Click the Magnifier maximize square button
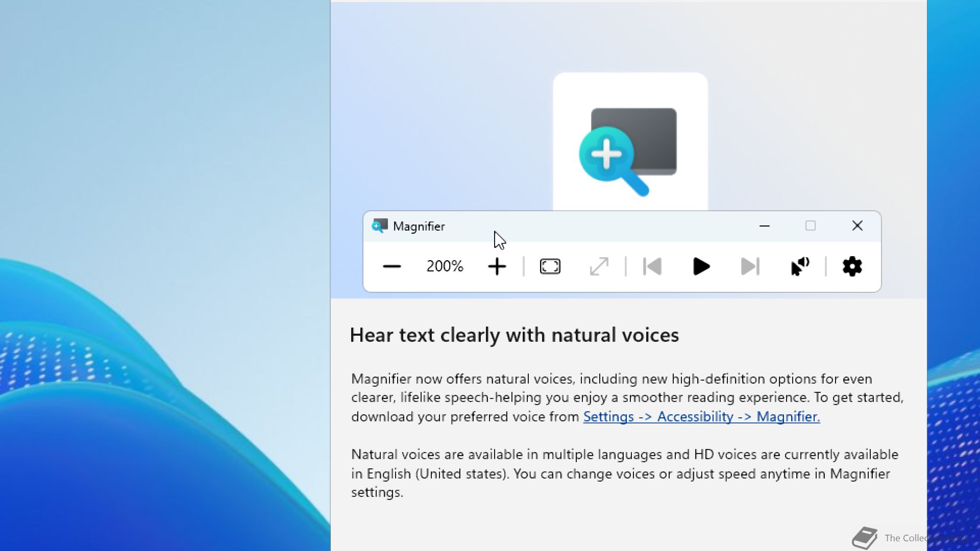The height and width of the screenshot is (551, 980). [x=810, y=226]
